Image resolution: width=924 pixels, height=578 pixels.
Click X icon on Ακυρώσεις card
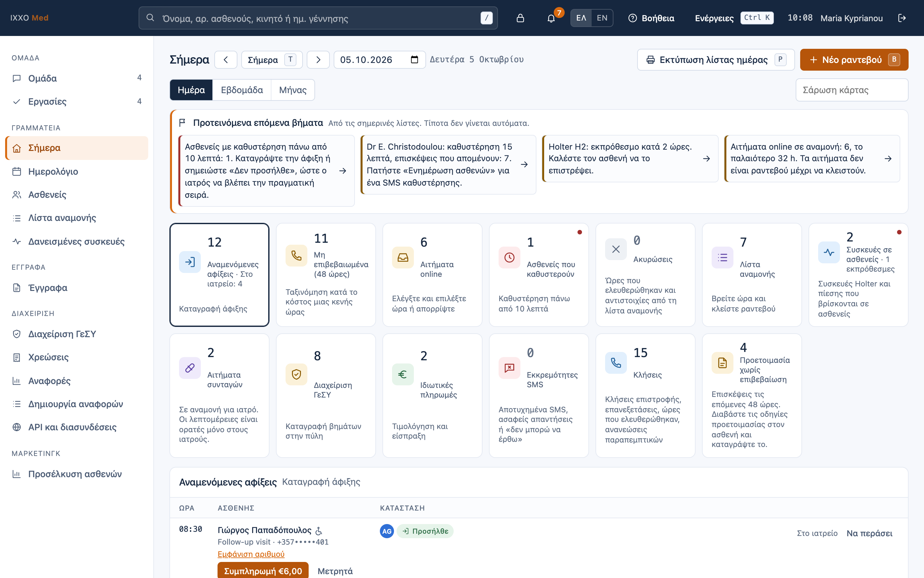pyautogui.click(x=616, y=249)
